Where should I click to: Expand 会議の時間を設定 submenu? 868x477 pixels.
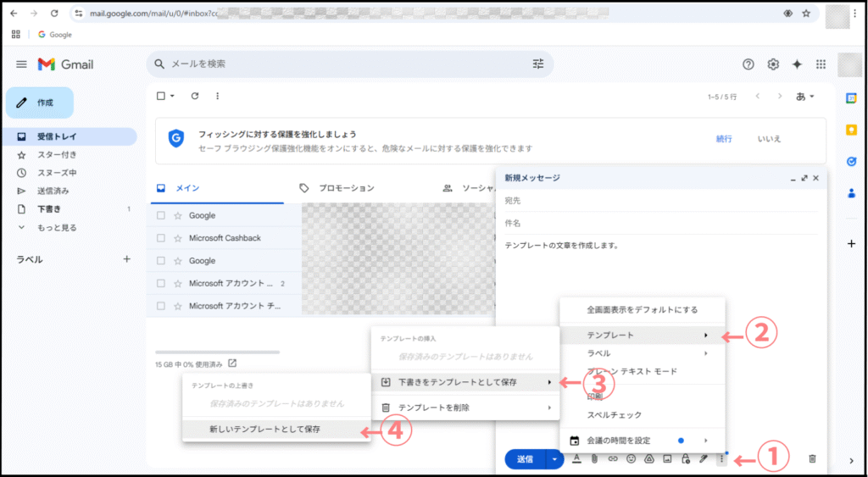click(x=642, y=441)
